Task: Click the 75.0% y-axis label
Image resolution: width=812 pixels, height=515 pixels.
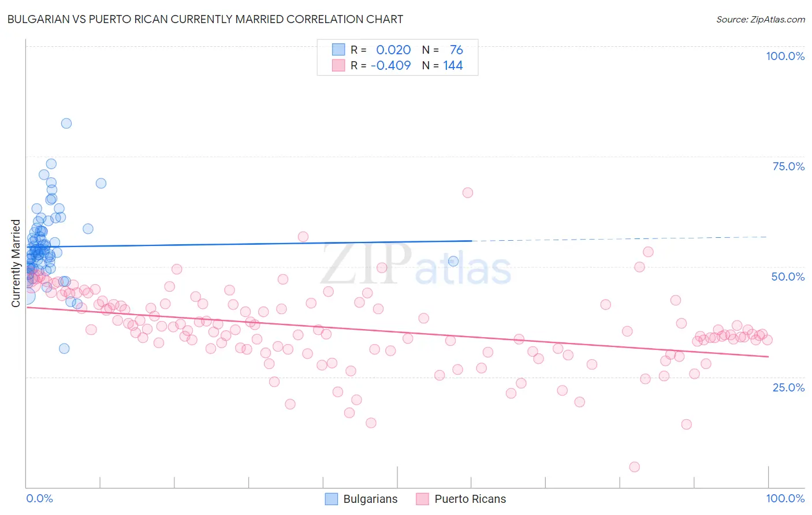Action: click(x=788, y=166)
